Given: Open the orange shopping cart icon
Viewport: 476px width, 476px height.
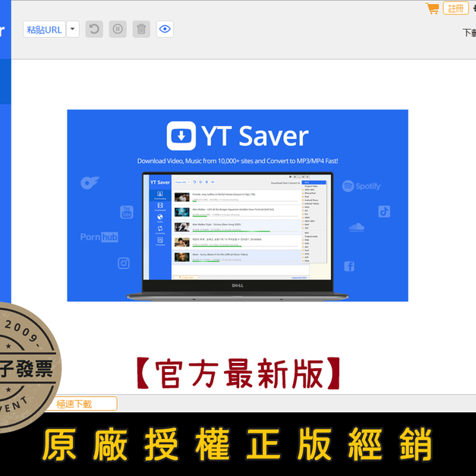Looking at the screenshot, I should pyautogui.click(x=432, y=8).
